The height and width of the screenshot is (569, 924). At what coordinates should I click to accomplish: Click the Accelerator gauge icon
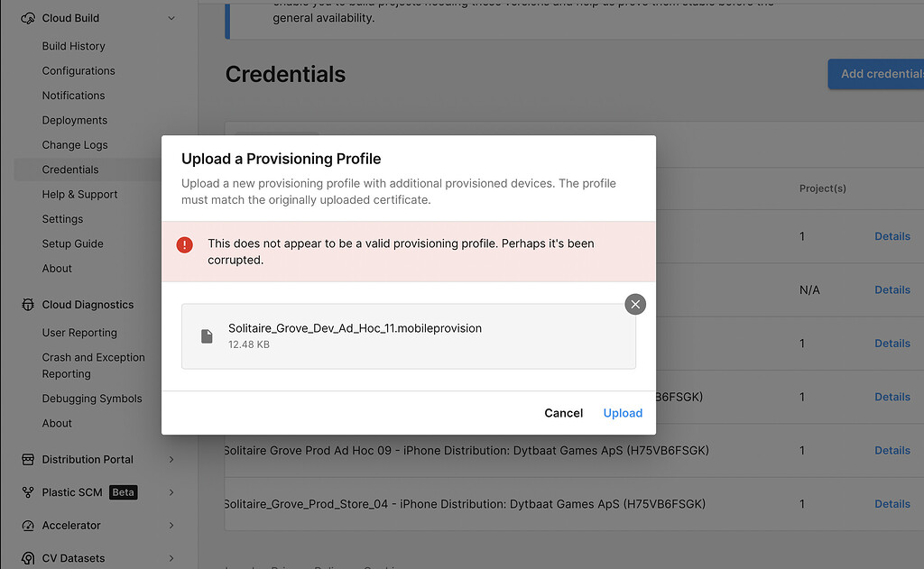28,526
